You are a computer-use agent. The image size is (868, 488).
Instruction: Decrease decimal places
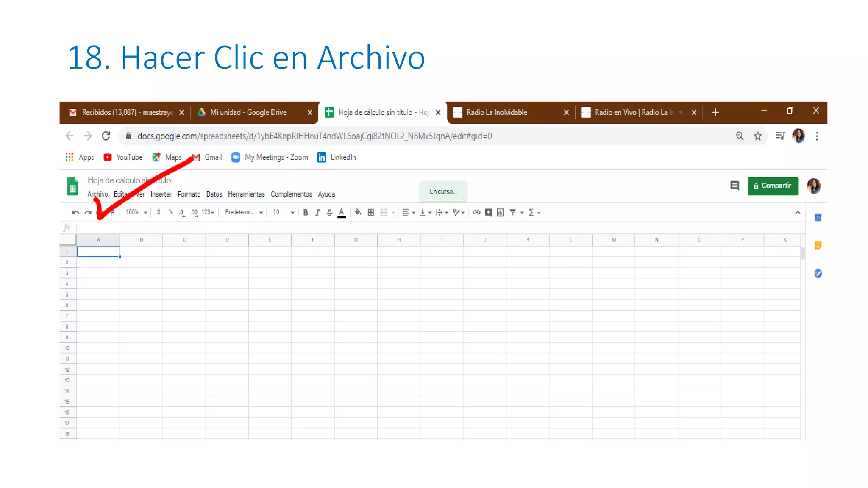point(182,213)
